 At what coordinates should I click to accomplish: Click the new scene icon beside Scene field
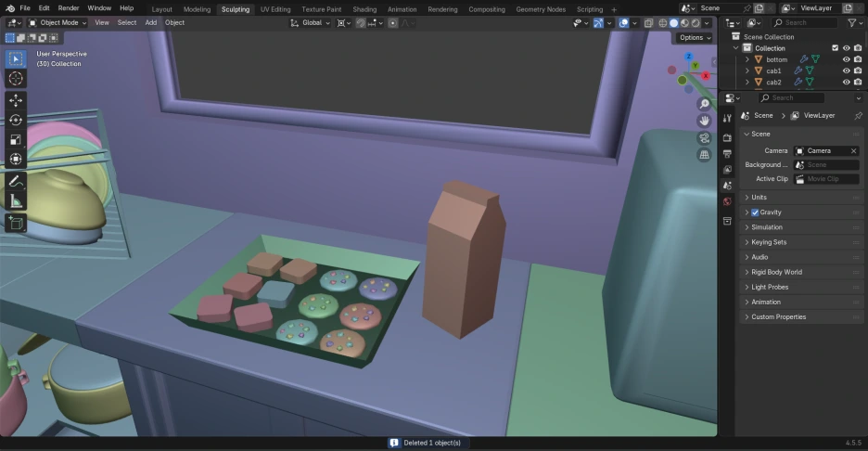(759, 8)
